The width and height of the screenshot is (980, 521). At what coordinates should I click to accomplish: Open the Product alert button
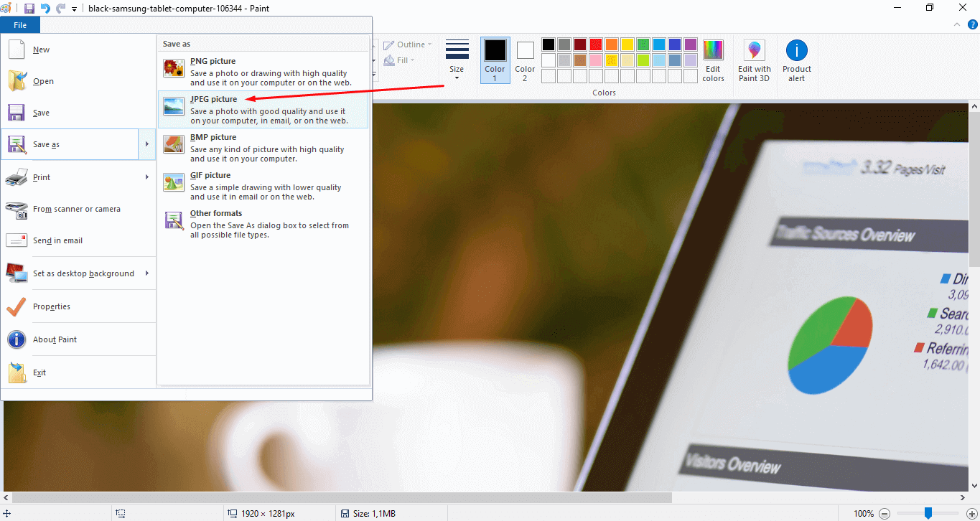pyautogui.click(x=797, y=60)
